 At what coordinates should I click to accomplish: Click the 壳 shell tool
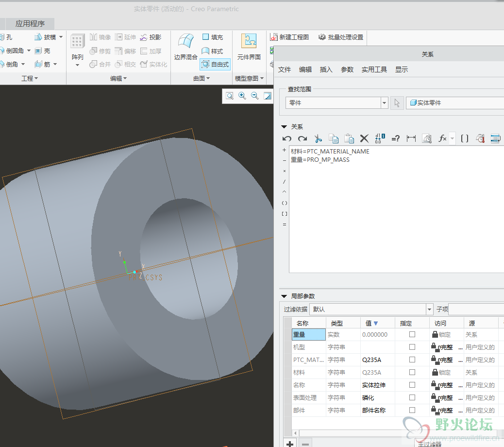coord(42,51)
